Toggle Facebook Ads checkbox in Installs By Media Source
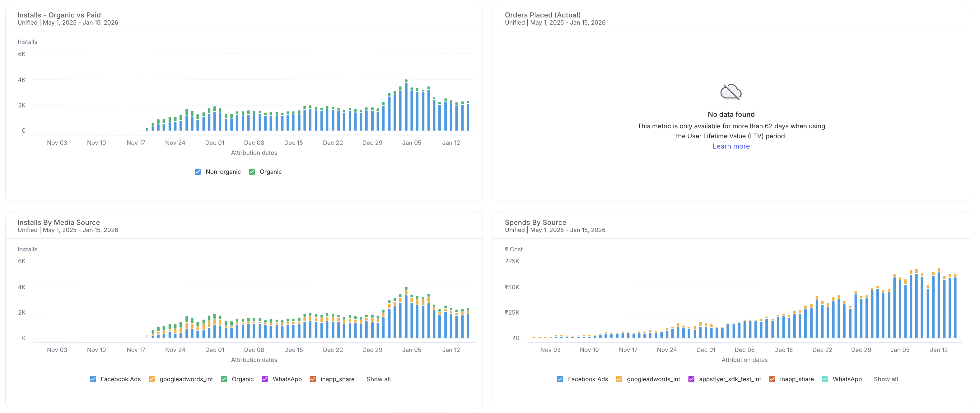980x413 pixels. [x=93, y=379]
